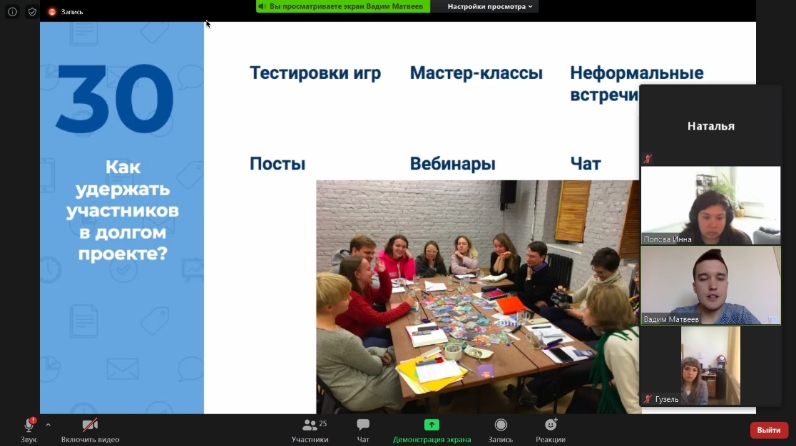Turn on camera via Включить видео
Screen dimensions: 796x446
(x=90, y=426)
